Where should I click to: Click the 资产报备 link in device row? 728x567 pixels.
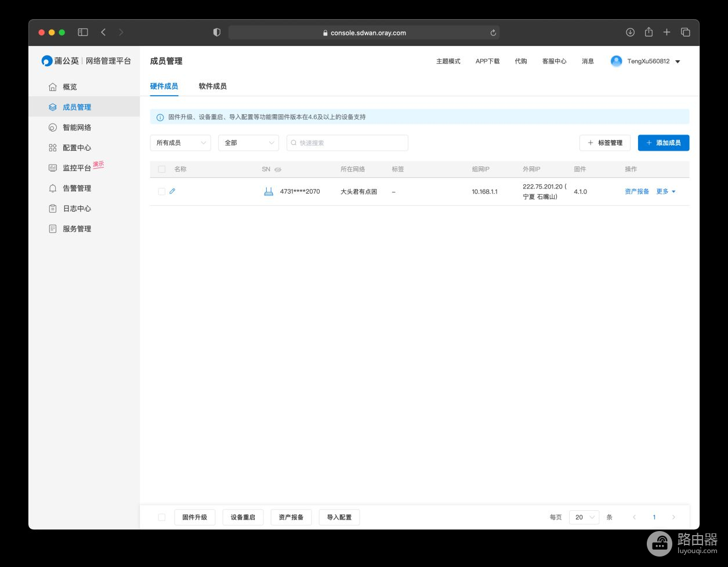[637, 192]
